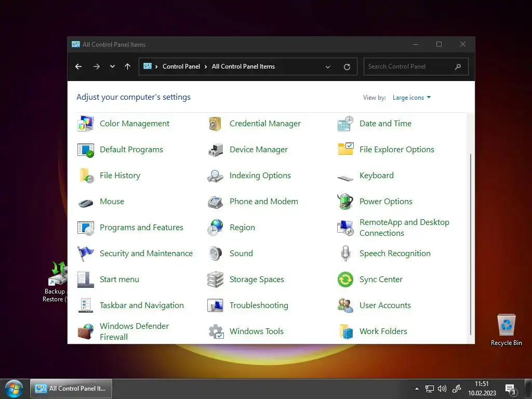This screenshot has width=532, height=399.
Task: Open the Troubleshooting icon
Action: 215,305
